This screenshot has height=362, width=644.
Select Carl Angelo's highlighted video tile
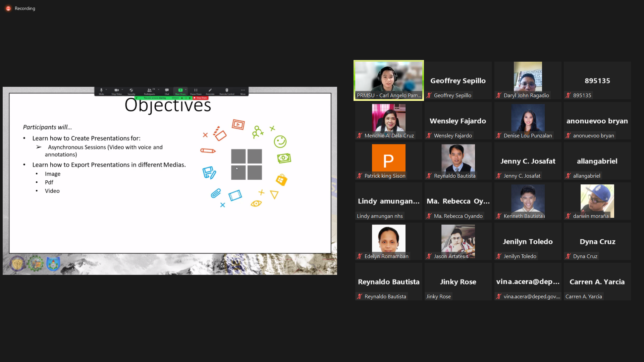click(x=388, y=80)
